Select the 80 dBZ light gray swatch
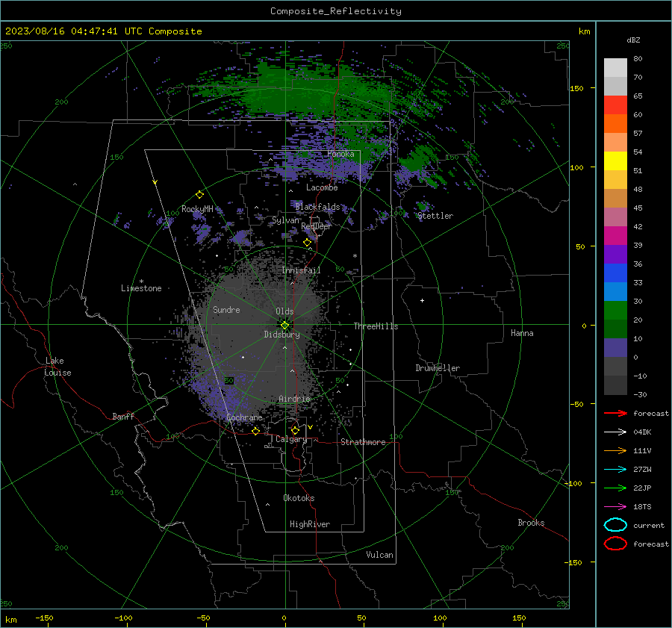 click(615, 67)
